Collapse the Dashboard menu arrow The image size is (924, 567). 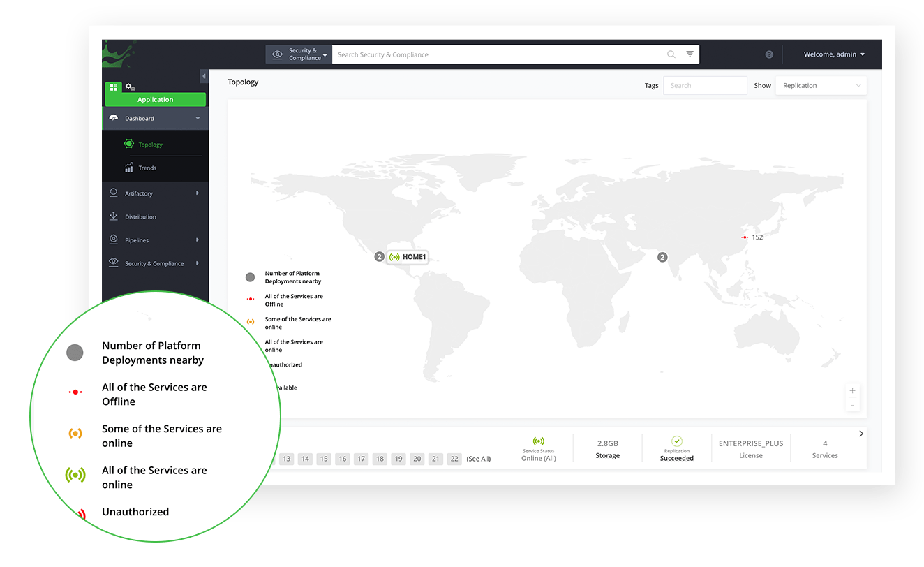198,118
